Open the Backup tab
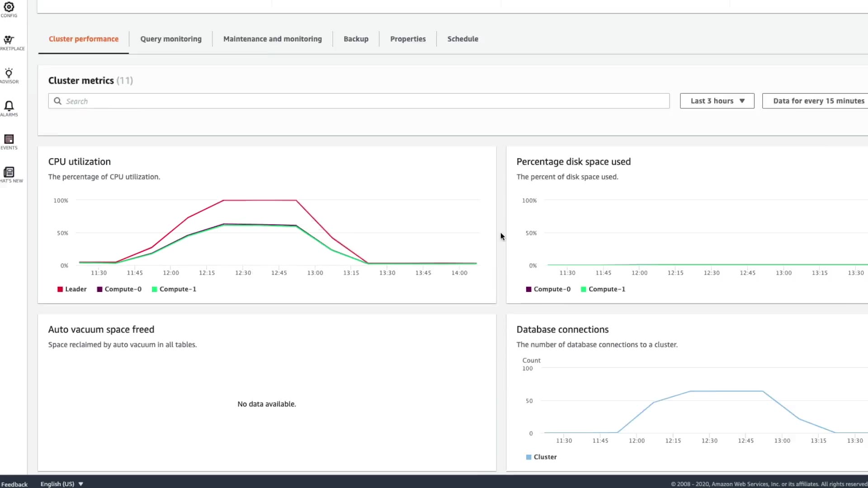 click(x=356, y=39)
